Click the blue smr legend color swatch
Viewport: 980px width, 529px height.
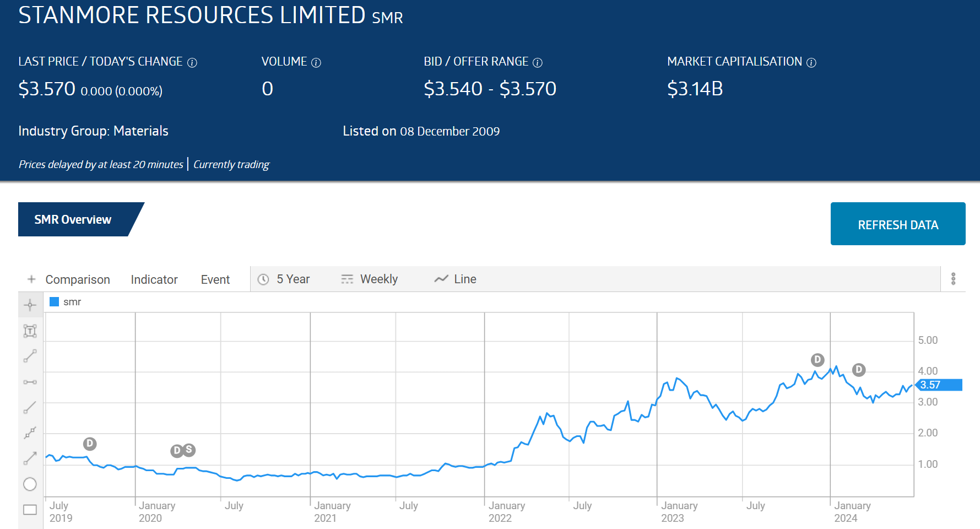coord(54,301)
